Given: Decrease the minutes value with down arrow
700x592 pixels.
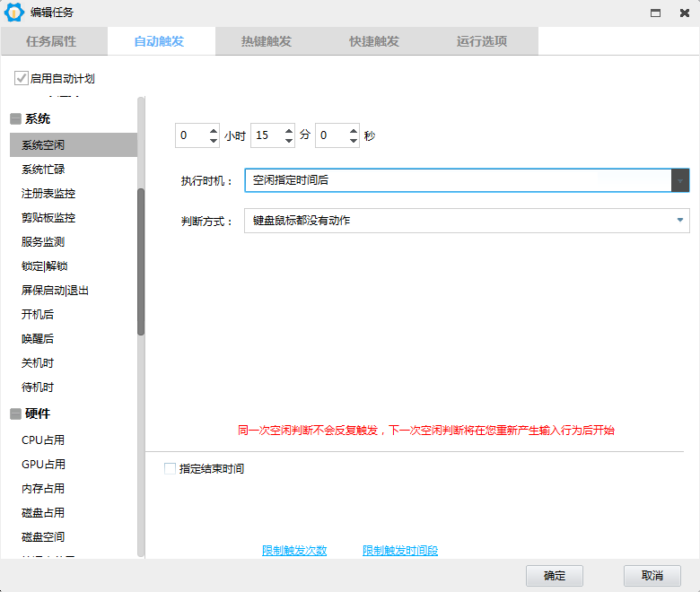Looking at the screenshot, I should click(288, 141).
